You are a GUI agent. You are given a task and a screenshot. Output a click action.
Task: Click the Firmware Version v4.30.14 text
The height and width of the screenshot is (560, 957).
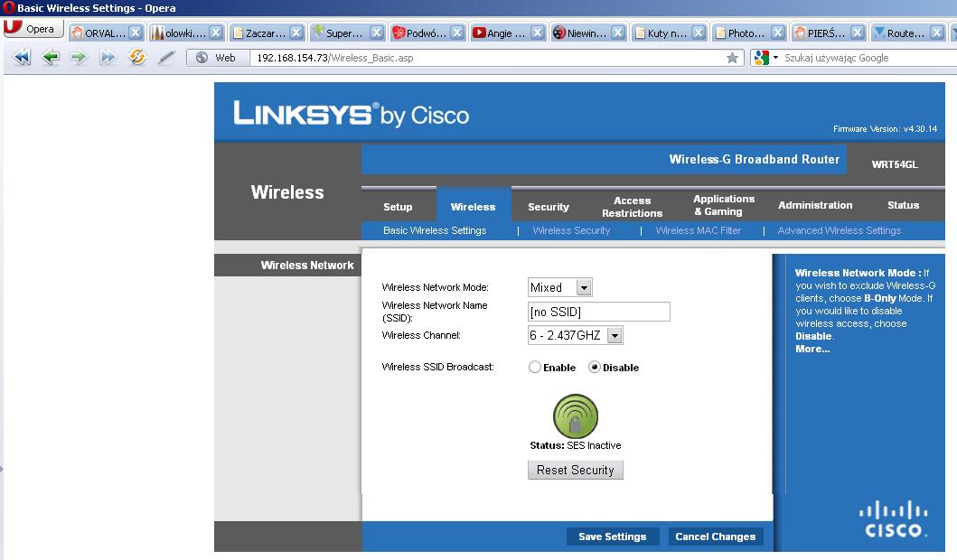pos(885,129)
